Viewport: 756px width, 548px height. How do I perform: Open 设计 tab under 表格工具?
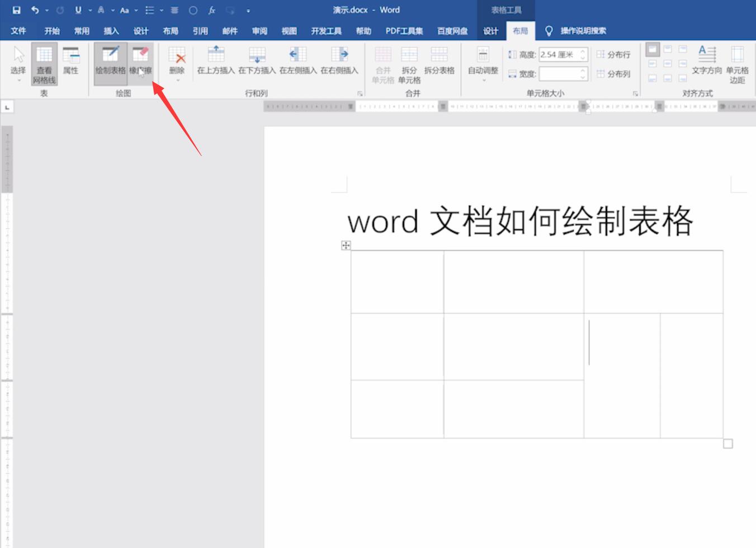point(490,31)
